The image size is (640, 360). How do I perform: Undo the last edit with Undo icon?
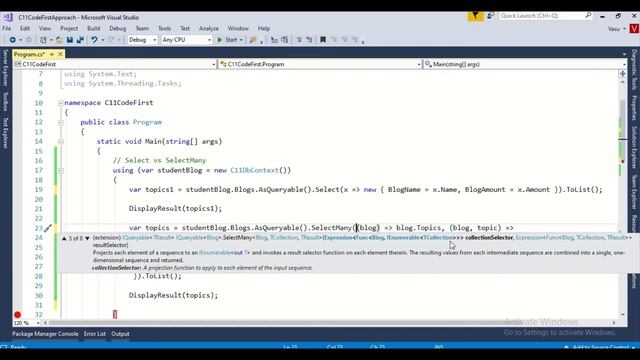tap(94, 40)
